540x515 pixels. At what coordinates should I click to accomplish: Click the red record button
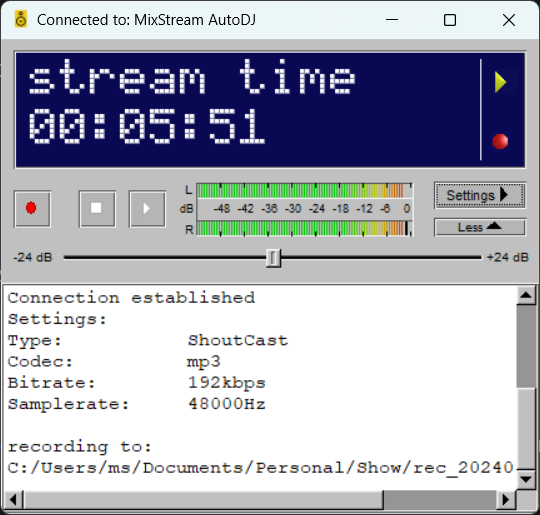click(32, 209)
